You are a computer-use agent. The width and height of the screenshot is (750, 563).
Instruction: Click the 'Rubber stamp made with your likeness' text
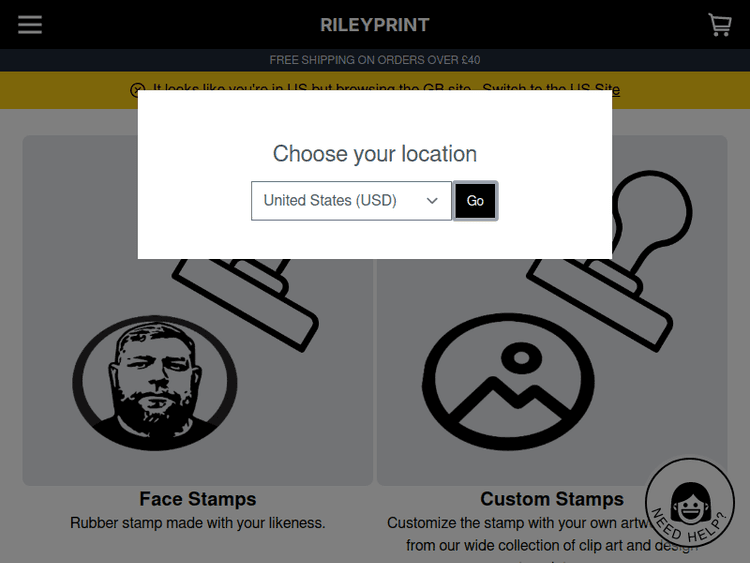click(x=198, y=523)
